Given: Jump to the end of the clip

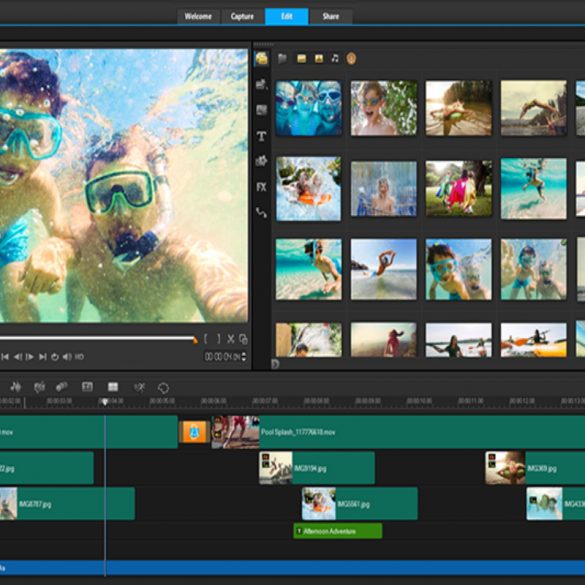Looking at the screenshot, I should coord(43,357).
